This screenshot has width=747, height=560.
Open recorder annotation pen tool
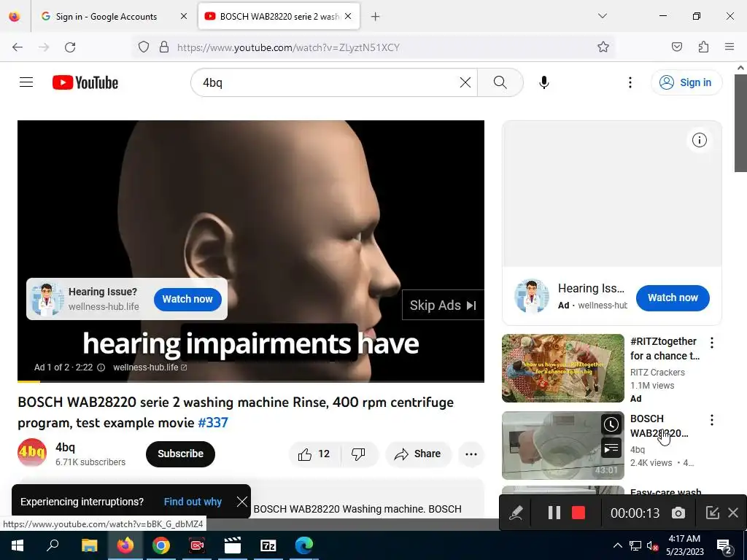(516, 513)
